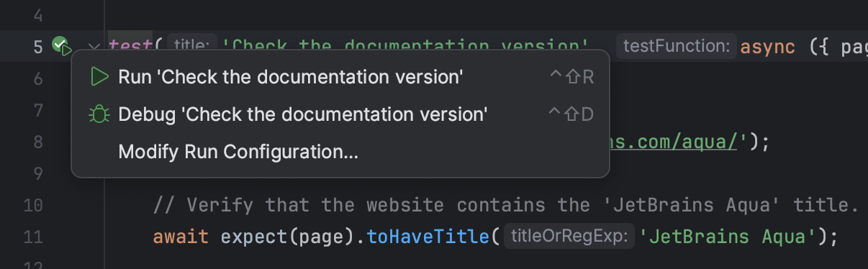Click the 'titleOrRegExp:' inlay hint
The width and height of the screenshot is (868, 269).
(x=569, y=235)
